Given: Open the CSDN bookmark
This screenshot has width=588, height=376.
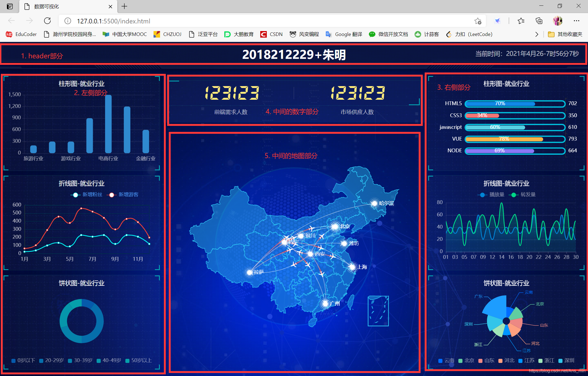Looking at the screenshot, I should pos(271,34).
